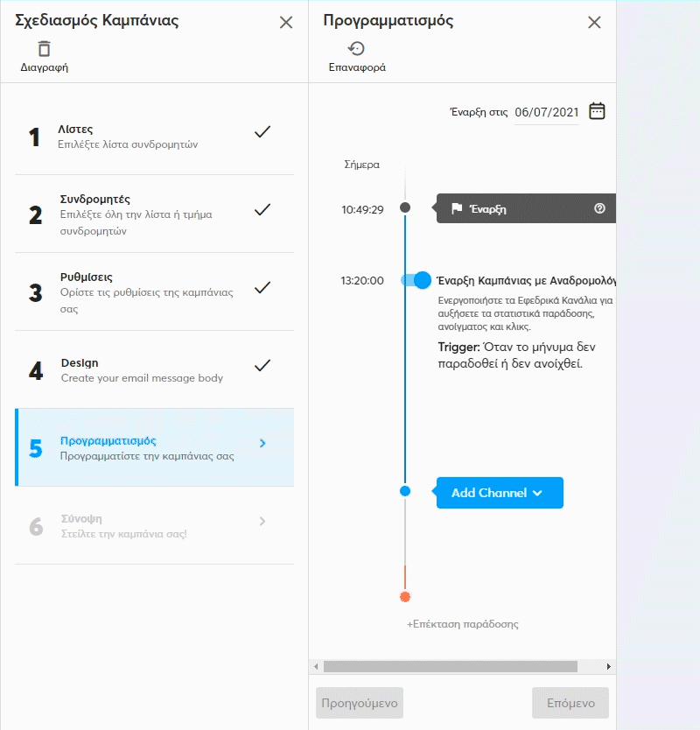Open the Add Channel dropdown
This screenshot has height=730, width=700.
(500, 493)
